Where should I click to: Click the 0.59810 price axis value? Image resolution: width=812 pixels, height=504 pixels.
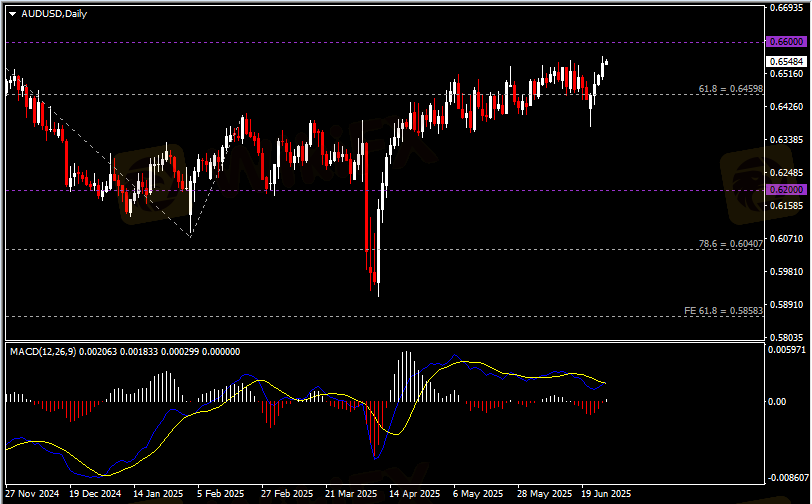tap(786, 271)
